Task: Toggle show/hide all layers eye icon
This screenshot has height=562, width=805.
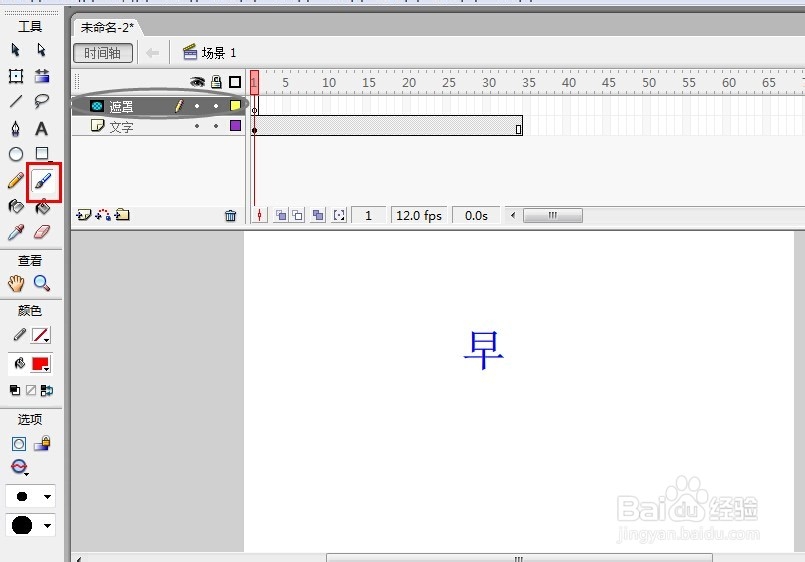Action: pyautogui.click(x=197, y=82)
